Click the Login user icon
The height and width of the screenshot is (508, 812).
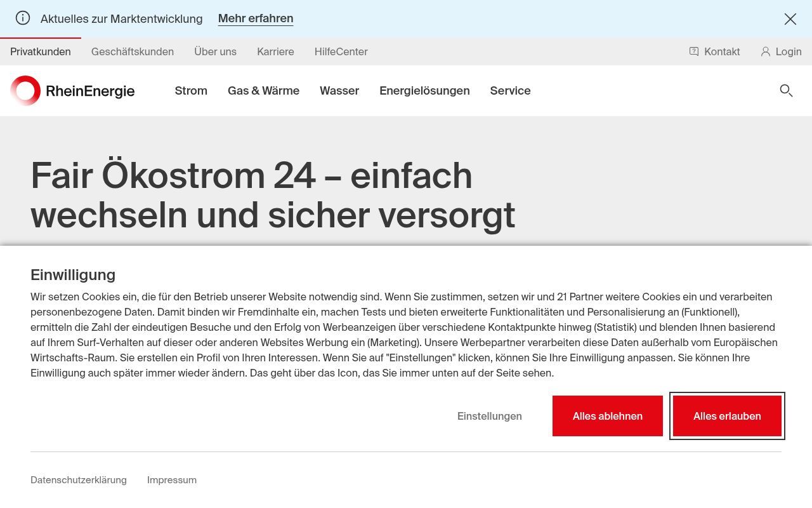point(766,51)
